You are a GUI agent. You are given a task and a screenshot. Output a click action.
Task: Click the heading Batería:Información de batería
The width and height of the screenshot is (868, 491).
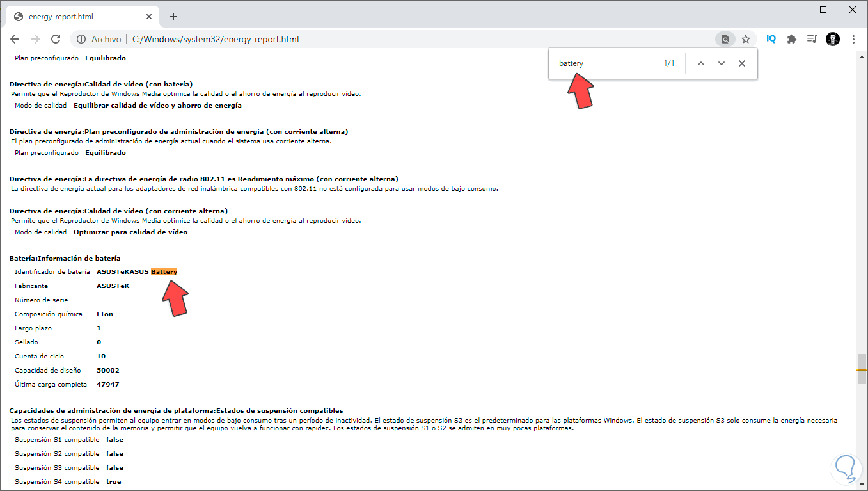(65, 259)
